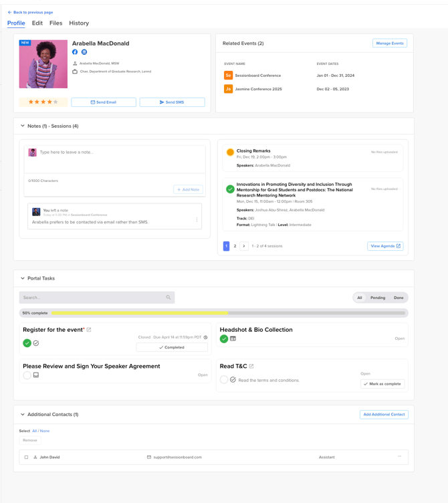448x503 pixels.
Task: Click the clock icon next to the due date
Action: (x=205, y=337)
